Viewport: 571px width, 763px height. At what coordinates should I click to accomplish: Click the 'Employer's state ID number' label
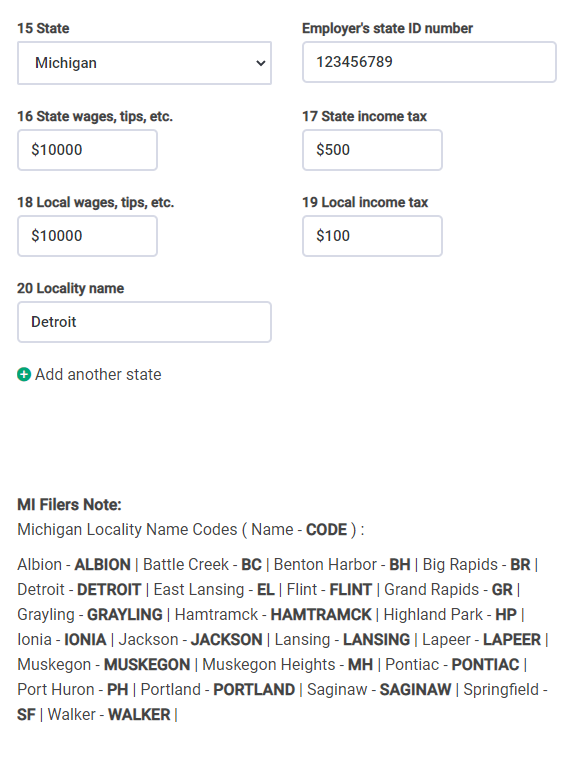coord(387,28)
